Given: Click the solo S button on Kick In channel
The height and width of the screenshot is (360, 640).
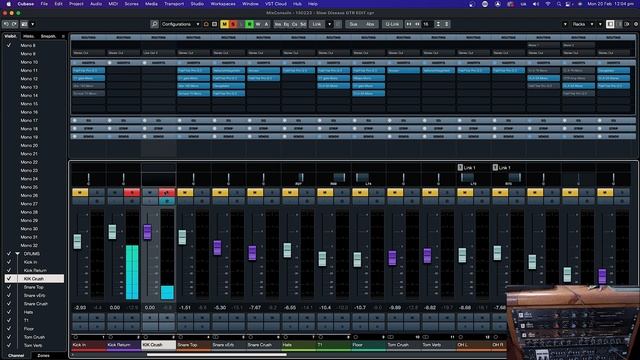Looking at the screenshot, I should click(x=97, y=192).
